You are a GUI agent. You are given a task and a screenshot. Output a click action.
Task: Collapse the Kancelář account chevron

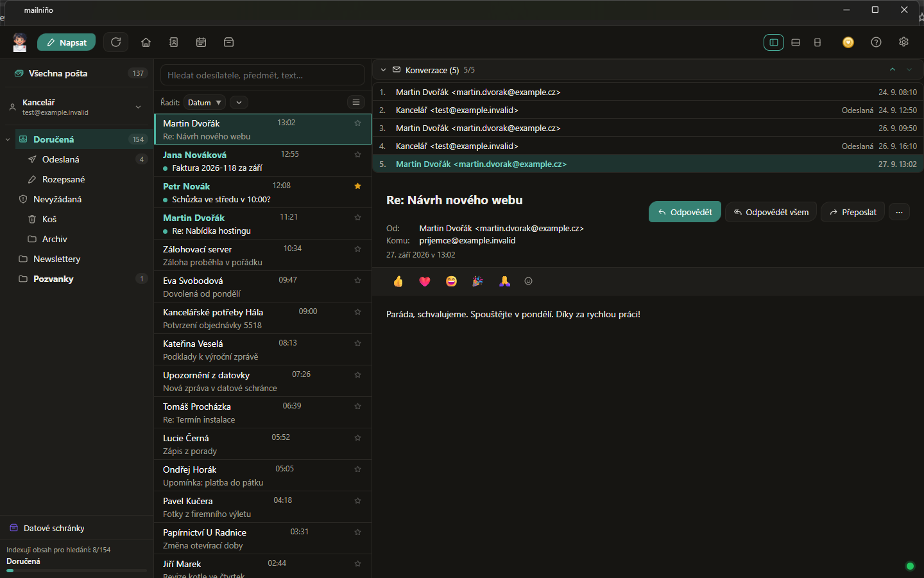(138, 107)
